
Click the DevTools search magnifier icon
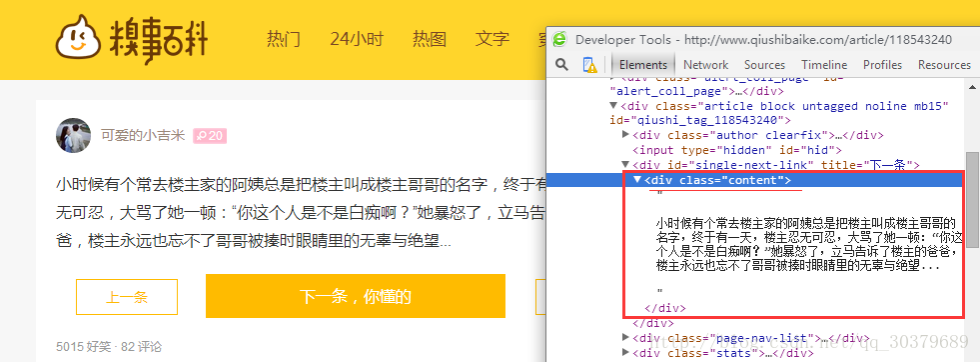coord(562,64)
